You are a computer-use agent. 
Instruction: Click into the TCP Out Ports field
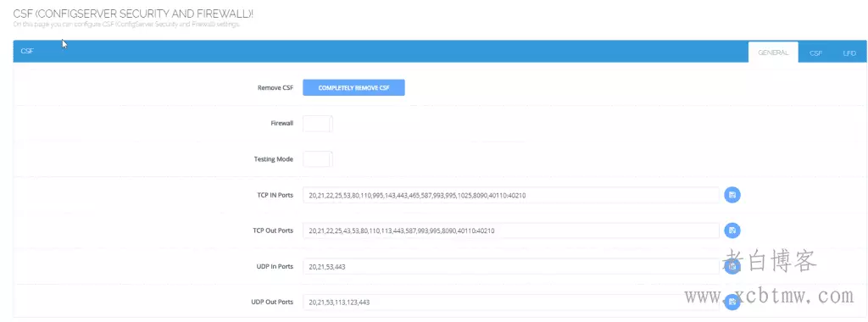(510, 230)
